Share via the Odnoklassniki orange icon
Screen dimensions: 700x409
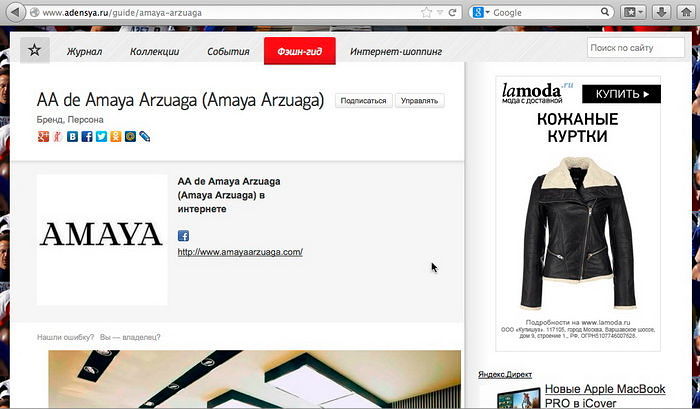tap(116, 136)
